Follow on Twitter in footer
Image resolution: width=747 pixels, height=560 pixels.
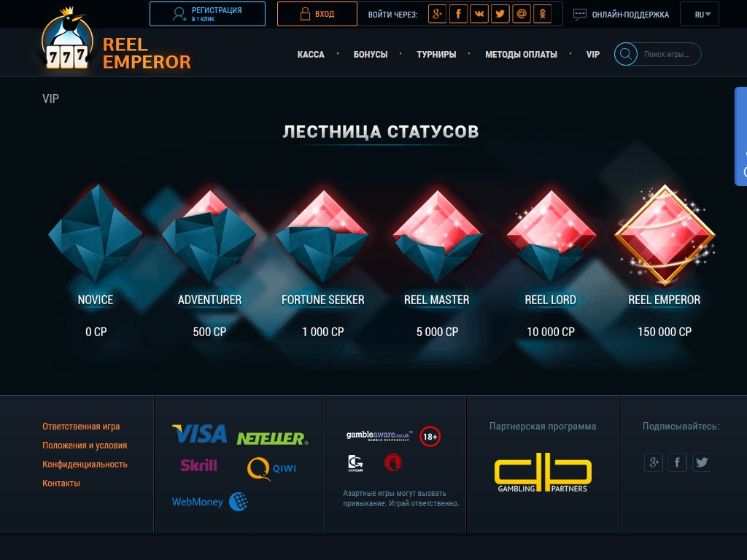(701, 462)
